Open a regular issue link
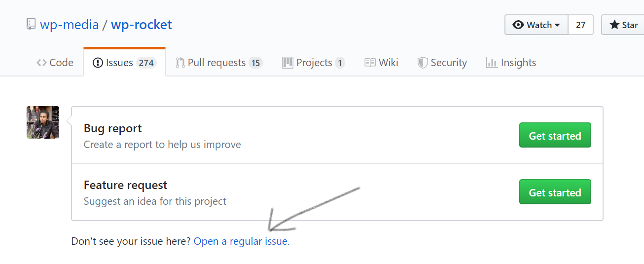The image size is (644, 264). coord(242,241)
